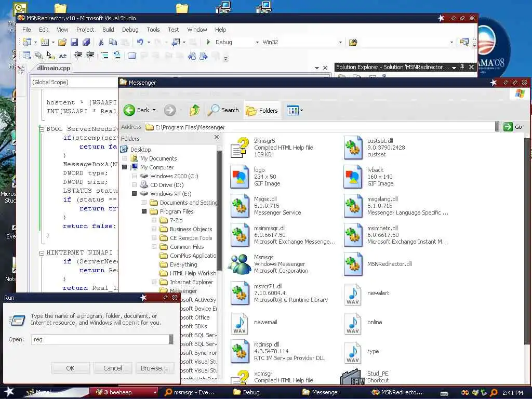Click the Go button beside address bar
This screenshot has width=532, height=399.
point(513,127)
